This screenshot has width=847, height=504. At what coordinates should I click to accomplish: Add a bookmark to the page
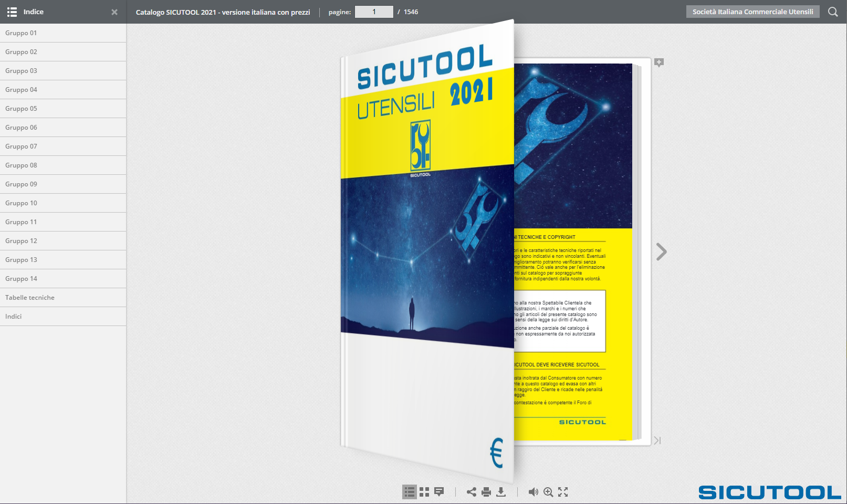coord(659,63)
